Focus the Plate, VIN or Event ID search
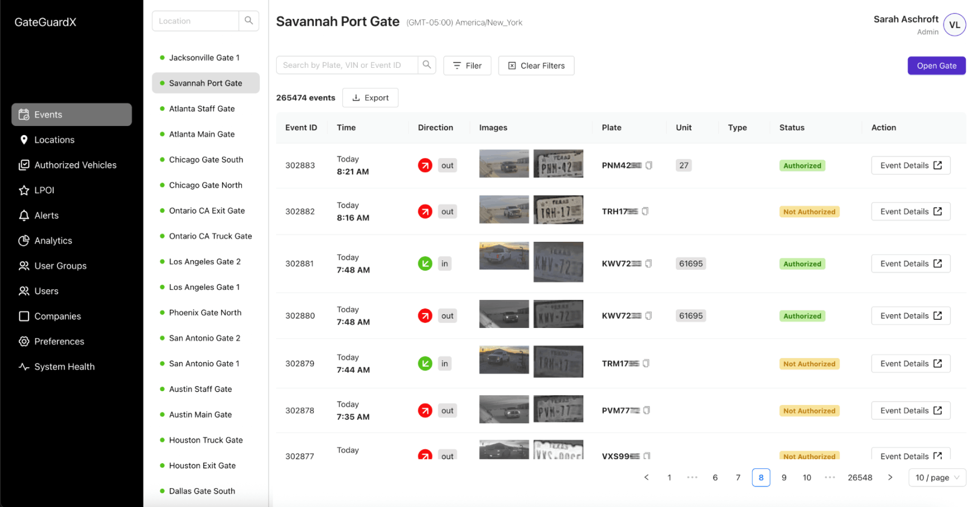The height and width of the screenshot is (507, 980). pos(347,65)
